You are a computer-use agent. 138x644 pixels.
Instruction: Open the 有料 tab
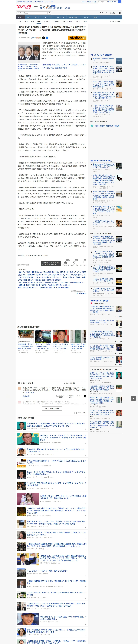[x=95, y=17]
